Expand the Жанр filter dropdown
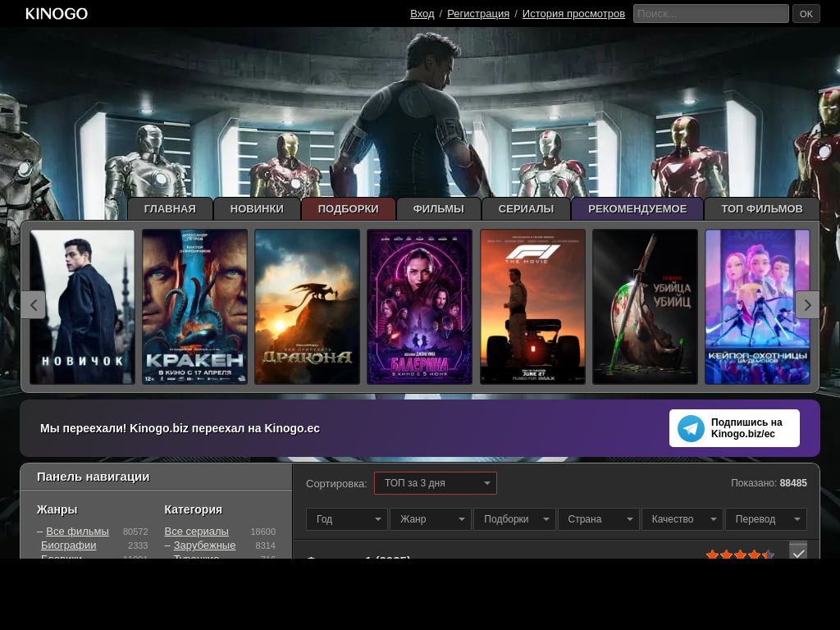The width and height of the screenshot is (840, 630). click(x=430, y=519)
